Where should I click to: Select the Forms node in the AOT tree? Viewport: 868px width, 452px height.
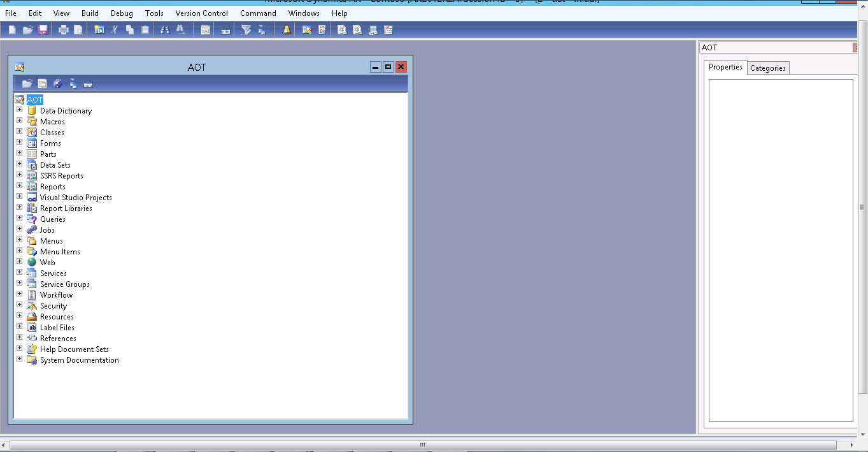click(50, 143)
